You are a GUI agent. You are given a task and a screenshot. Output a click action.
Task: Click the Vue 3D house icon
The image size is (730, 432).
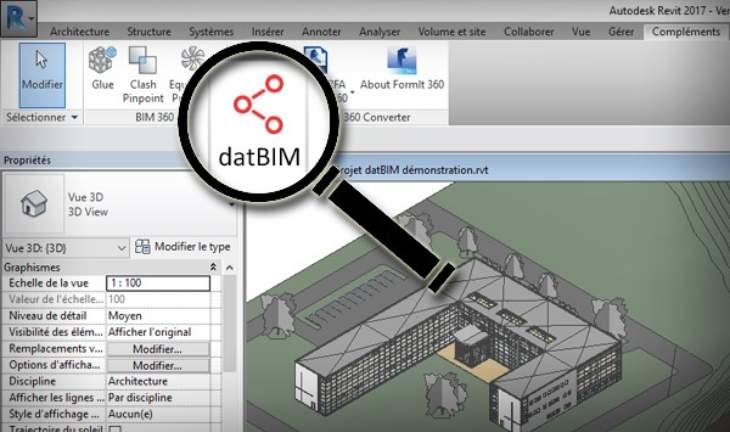[x=34, y=203]
